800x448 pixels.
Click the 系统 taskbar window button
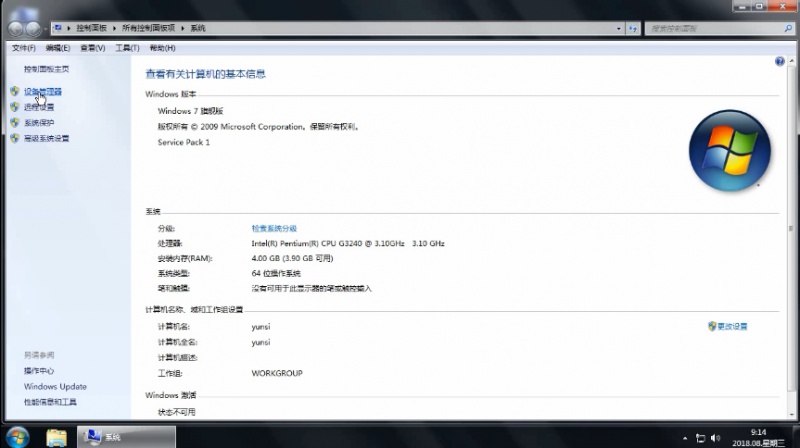tap(126, 437)
